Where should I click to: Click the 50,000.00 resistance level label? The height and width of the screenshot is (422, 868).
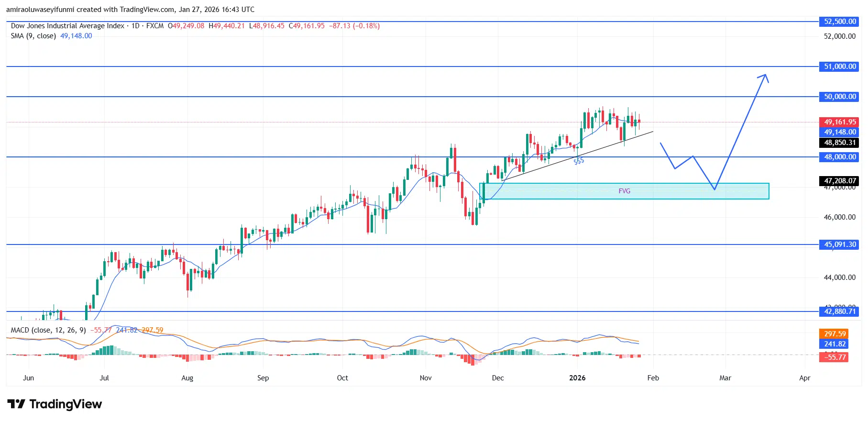tap(839, 97)
